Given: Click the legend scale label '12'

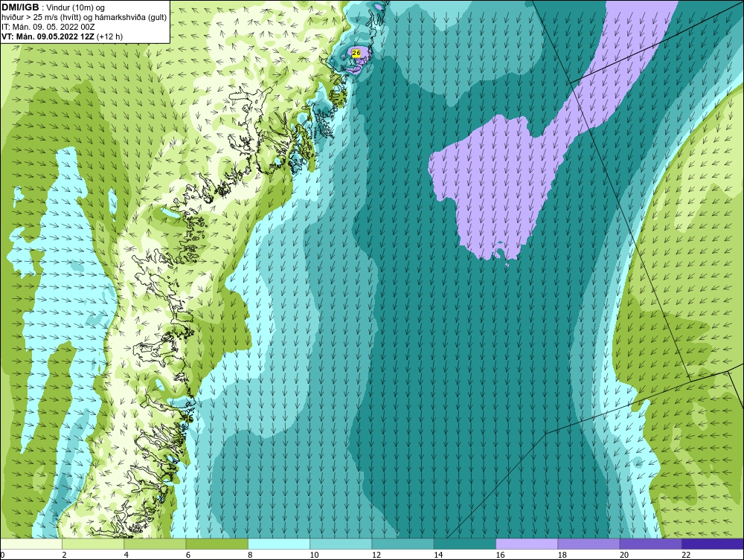Looking at the screenshot, I should 376,555.
